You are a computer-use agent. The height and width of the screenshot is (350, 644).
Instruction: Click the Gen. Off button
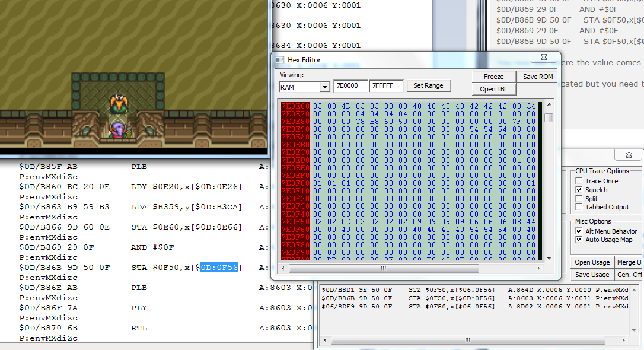pos(629,275)
